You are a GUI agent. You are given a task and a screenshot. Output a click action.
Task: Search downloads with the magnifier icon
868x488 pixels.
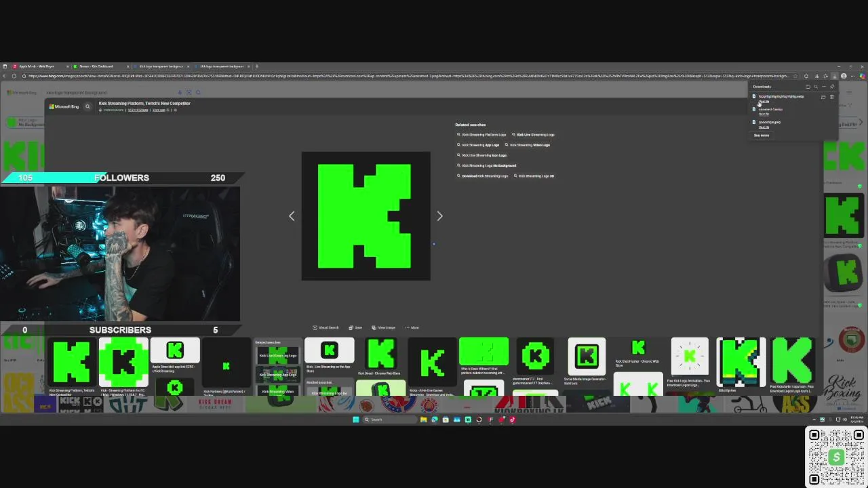pos(816,87)
